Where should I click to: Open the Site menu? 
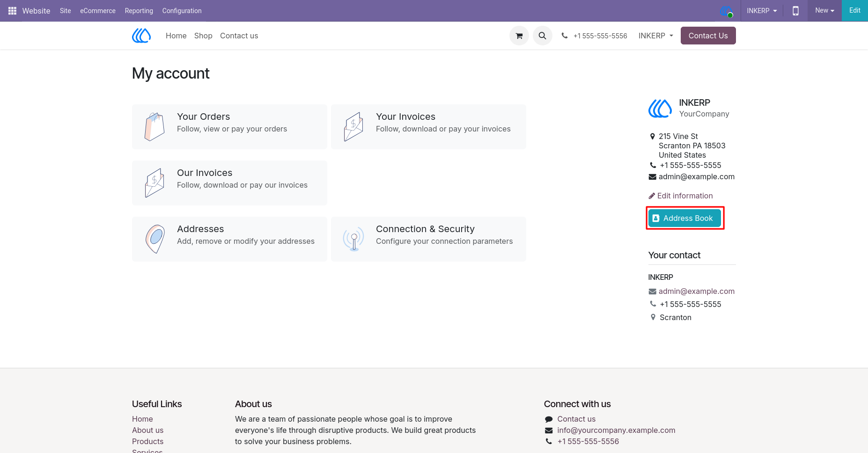pos(66,11)
